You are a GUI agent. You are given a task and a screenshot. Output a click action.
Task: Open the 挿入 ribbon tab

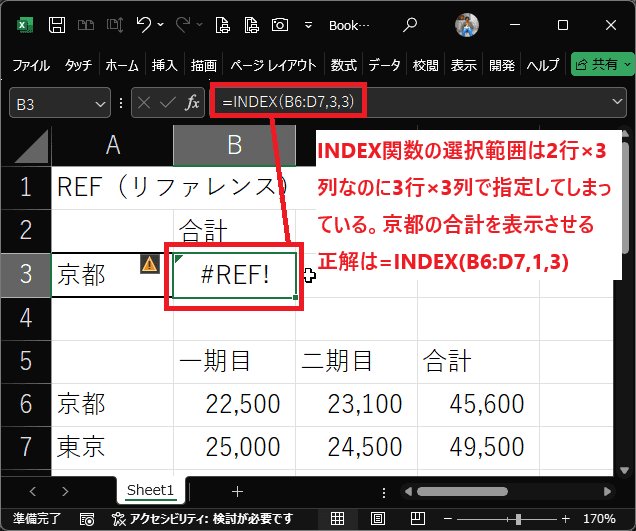pyautogui.click(x=164, y=65)
